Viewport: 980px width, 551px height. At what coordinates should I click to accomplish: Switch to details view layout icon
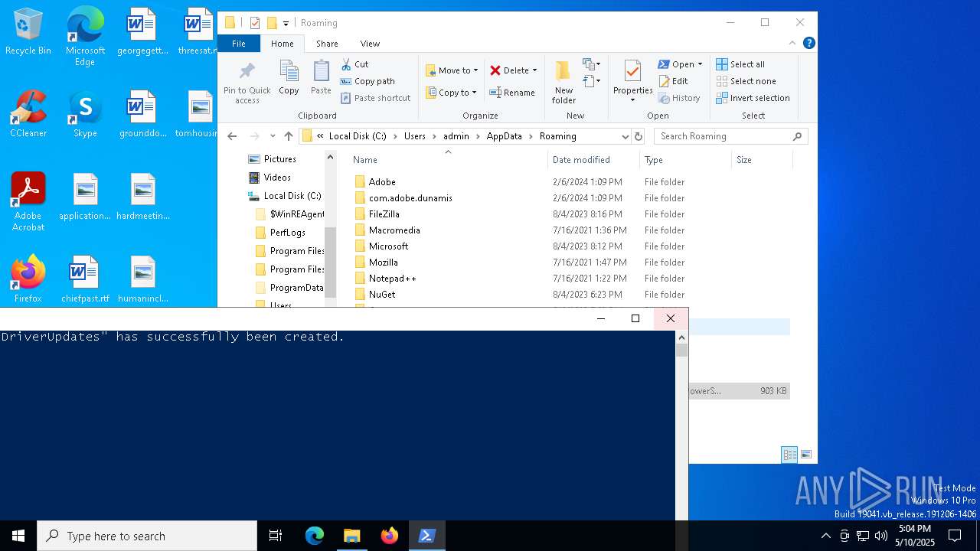click(x=789, y=455)
